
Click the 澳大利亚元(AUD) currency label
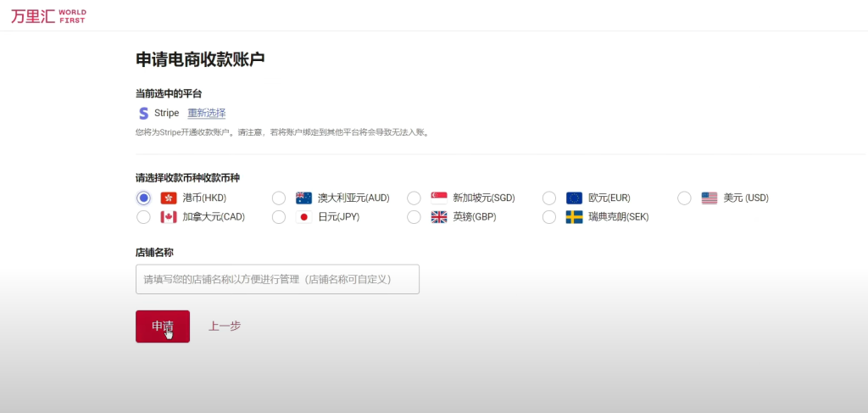(x=353, y=198)
